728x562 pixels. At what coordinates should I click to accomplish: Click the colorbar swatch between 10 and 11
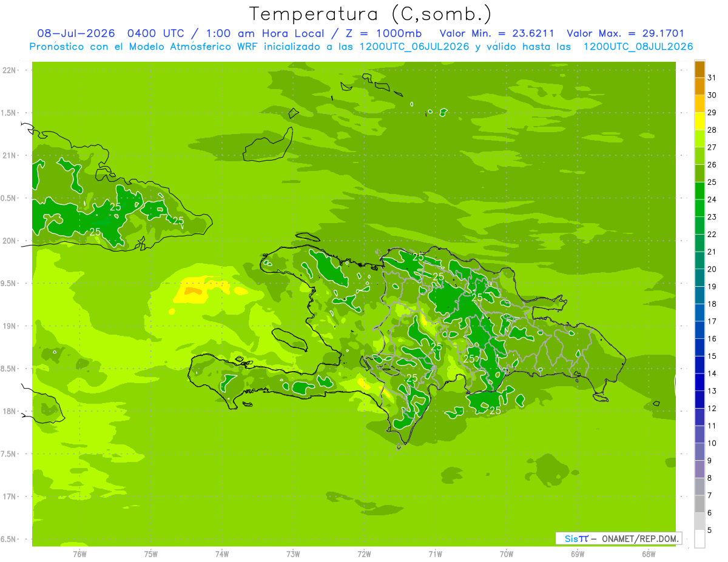(x=699, y=434)
